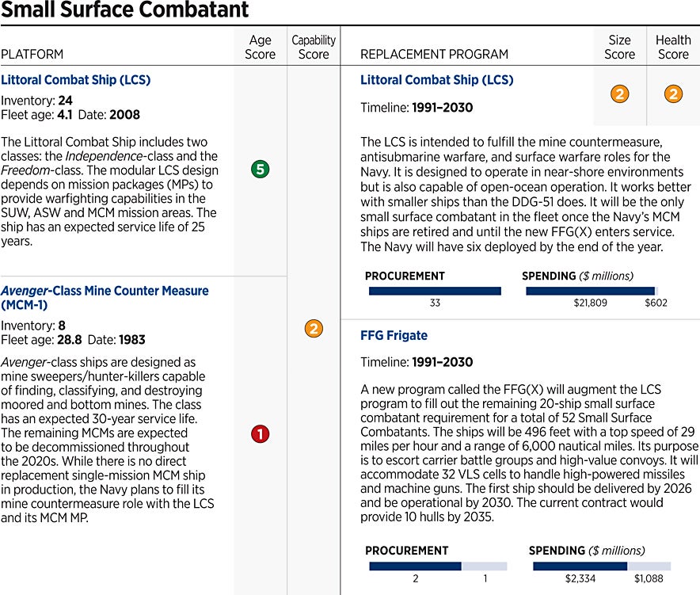Click the LCS Size Score orange circle
The height and width of the screenshot is (595, 700).
click(619, 94)
